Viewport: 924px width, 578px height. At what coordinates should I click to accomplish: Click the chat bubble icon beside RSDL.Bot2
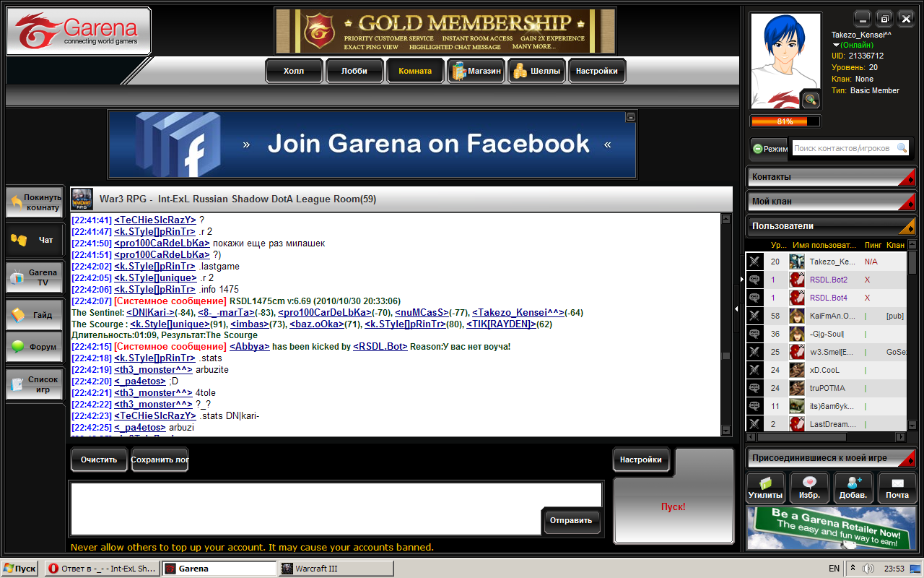click(754, 280)
